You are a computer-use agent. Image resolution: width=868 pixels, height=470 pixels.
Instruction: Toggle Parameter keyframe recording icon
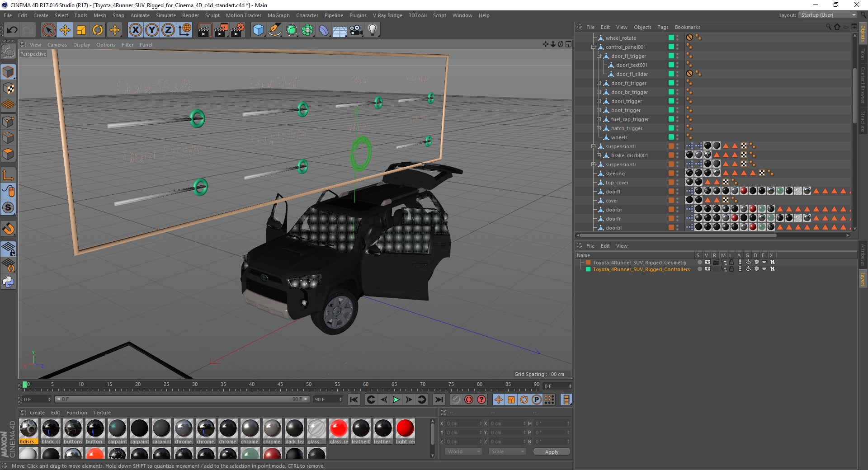point(537,399)
